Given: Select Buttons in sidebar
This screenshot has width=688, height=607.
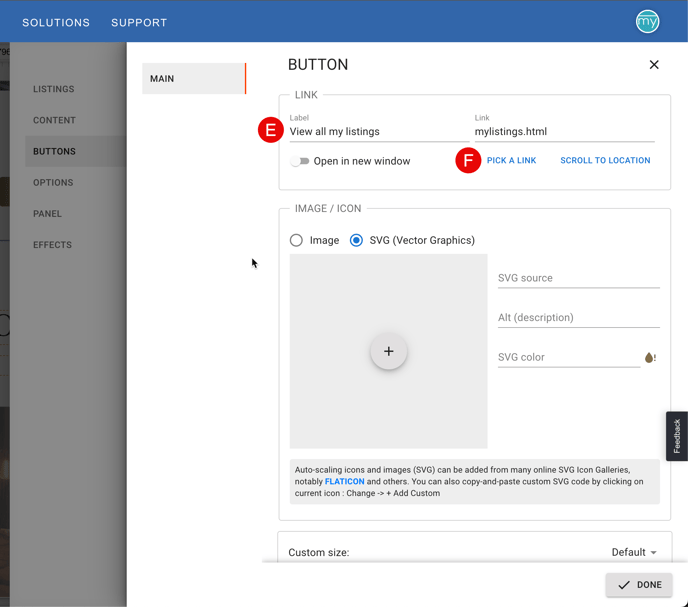Looking at the screenshot, I should 75,151.
